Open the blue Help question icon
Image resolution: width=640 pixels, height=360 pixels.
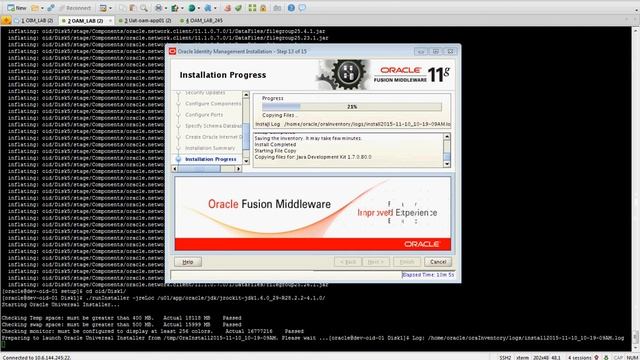291,8
